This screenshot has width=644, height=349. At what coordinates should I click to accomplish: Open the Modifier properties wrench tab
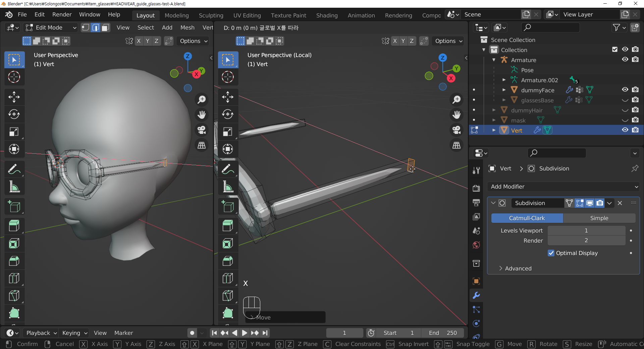point(476,295)
